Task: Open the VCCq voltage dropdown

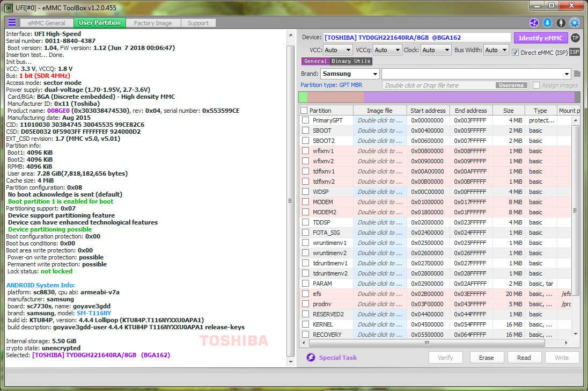Action: point(387,50)
